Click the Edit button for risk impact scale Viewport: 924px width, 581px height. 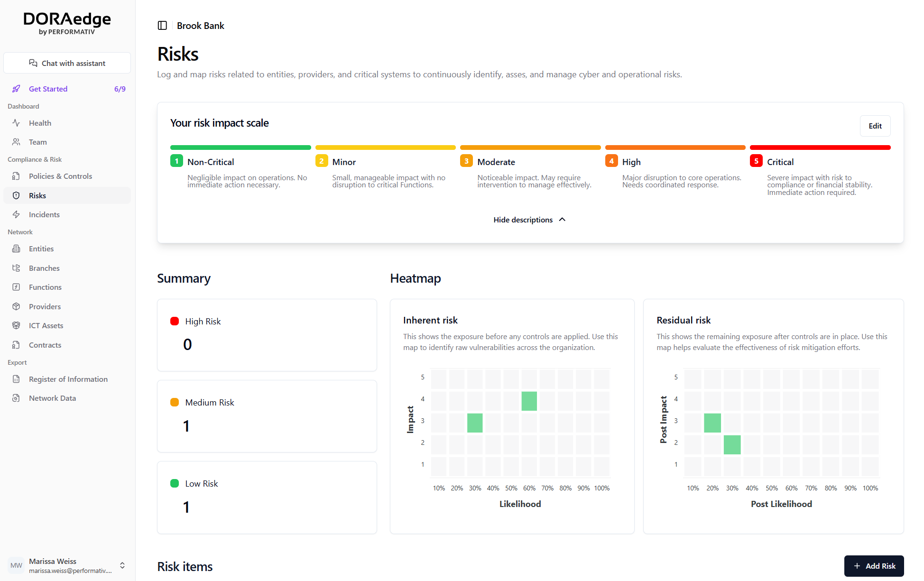[x=875, y=126]
